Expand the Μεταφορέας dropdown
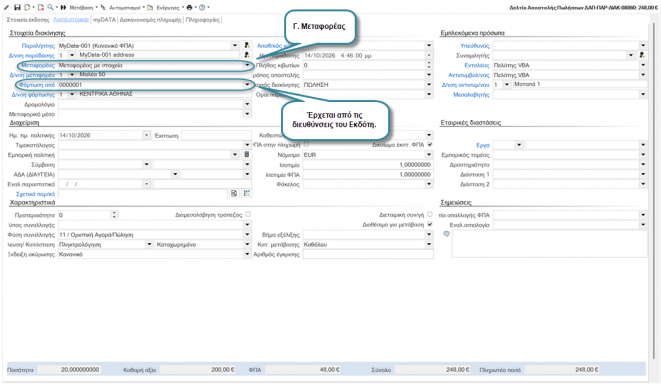The height and width of the screenshot is (384, 661). (x=247, y=65)
